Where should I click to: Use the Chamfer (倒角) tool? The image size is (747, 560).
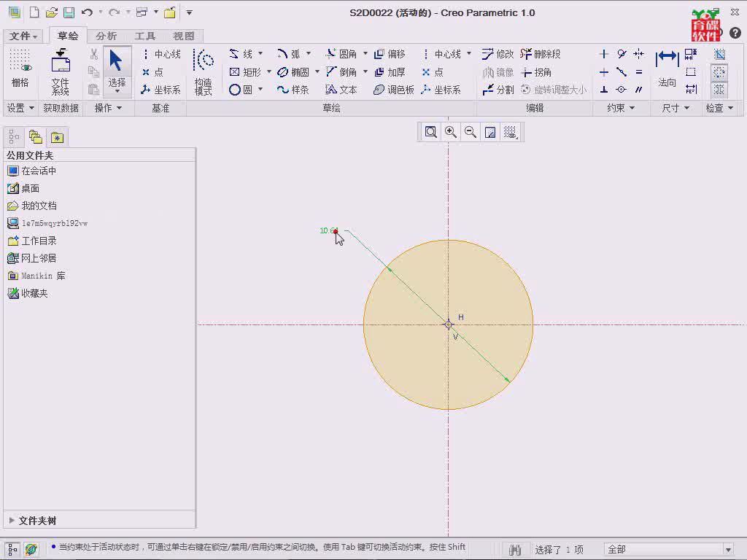pos(341,72)
